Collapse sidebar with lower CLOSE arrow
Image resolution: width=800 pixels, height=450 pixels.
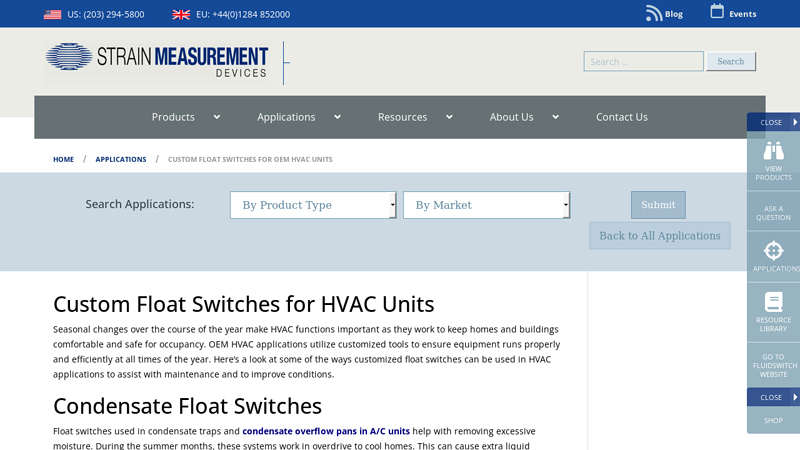(x=795, y=397)
